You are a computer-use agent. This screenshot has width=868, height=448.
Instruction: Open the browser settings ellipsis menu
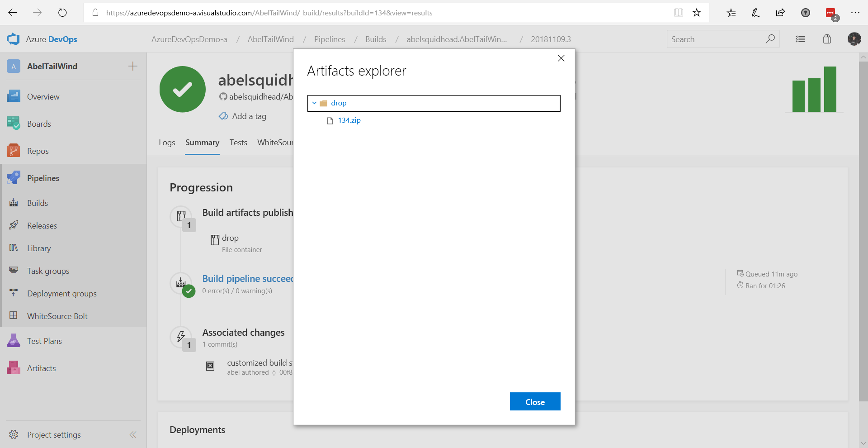coord(855,13)
